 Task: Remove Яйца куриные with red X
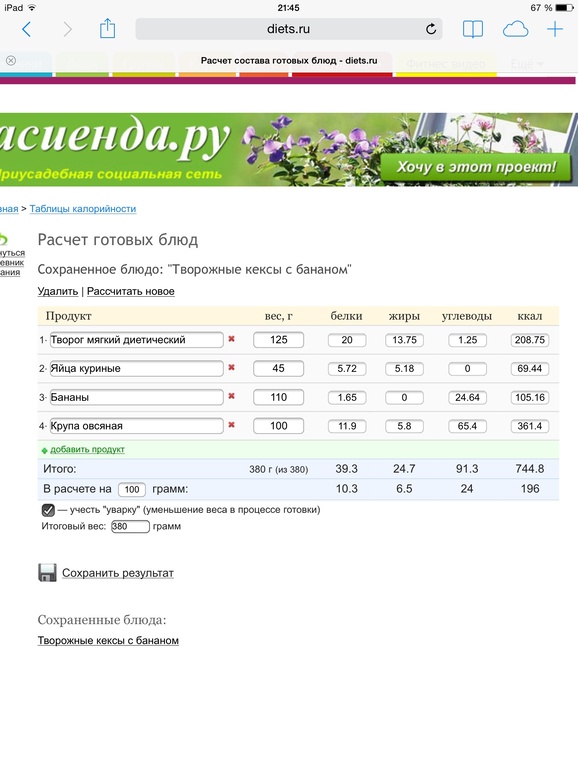pyautogui.click(x=231, y=367)
